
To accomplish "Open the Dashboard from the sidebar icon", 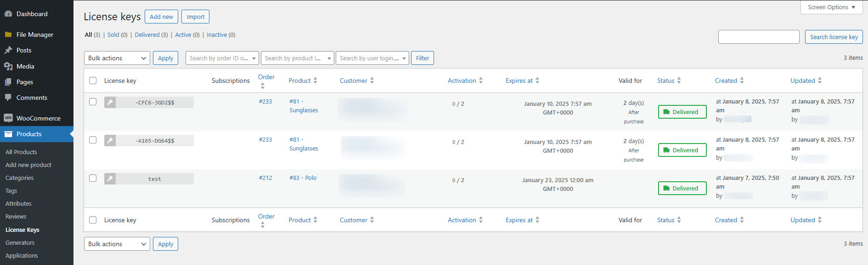I will coord(8,14).
